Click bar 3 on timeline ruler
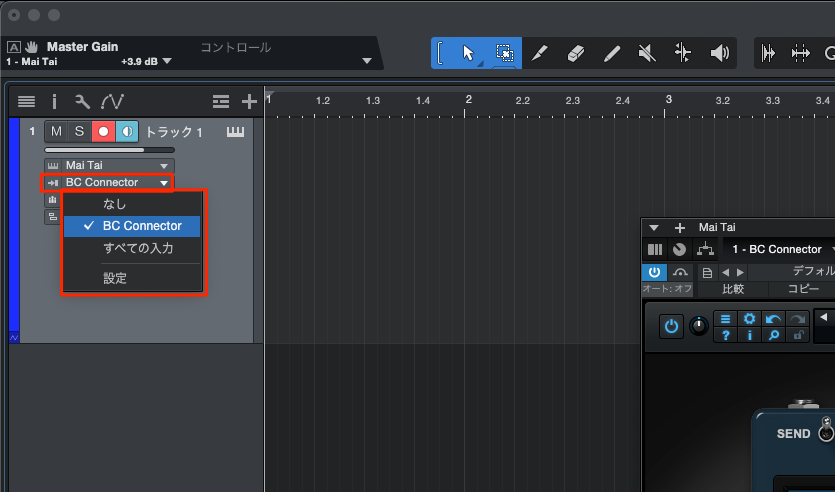The width and height of the screenshot is (835, 492). pyautogui.click(x=668, y=99)
